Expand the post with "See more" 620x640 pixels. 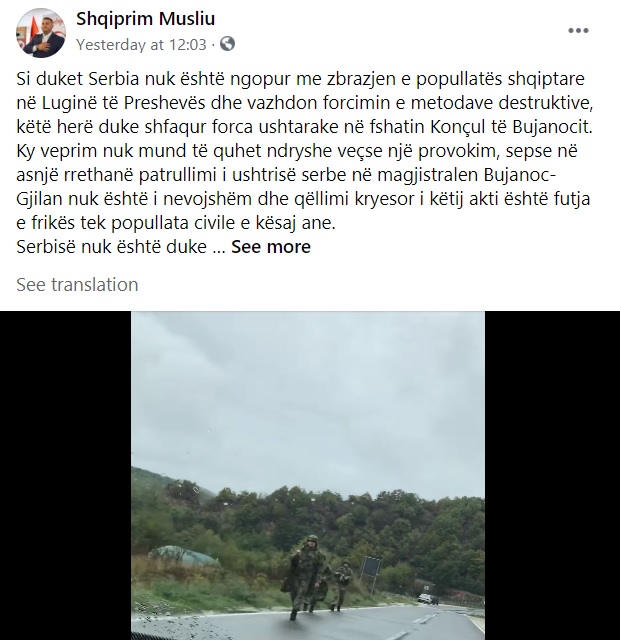(x=271, y=246)
